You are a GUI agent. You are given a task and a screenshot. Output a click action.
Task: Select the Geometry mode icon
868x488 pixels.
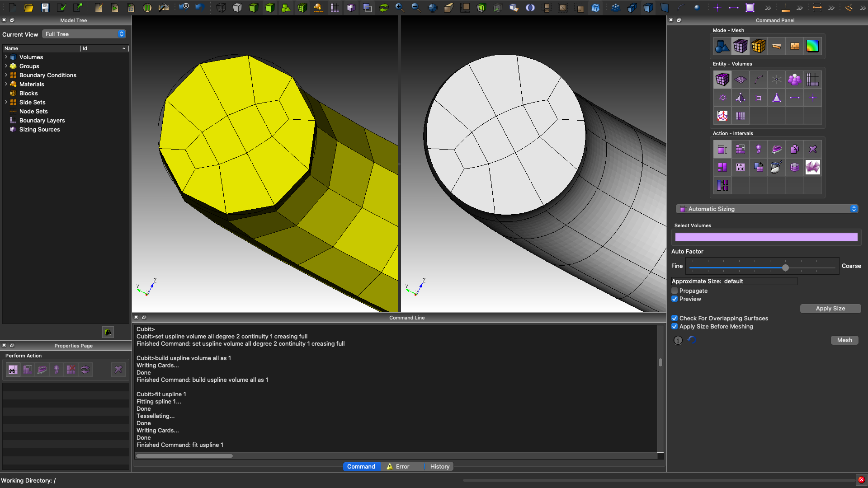722,46
